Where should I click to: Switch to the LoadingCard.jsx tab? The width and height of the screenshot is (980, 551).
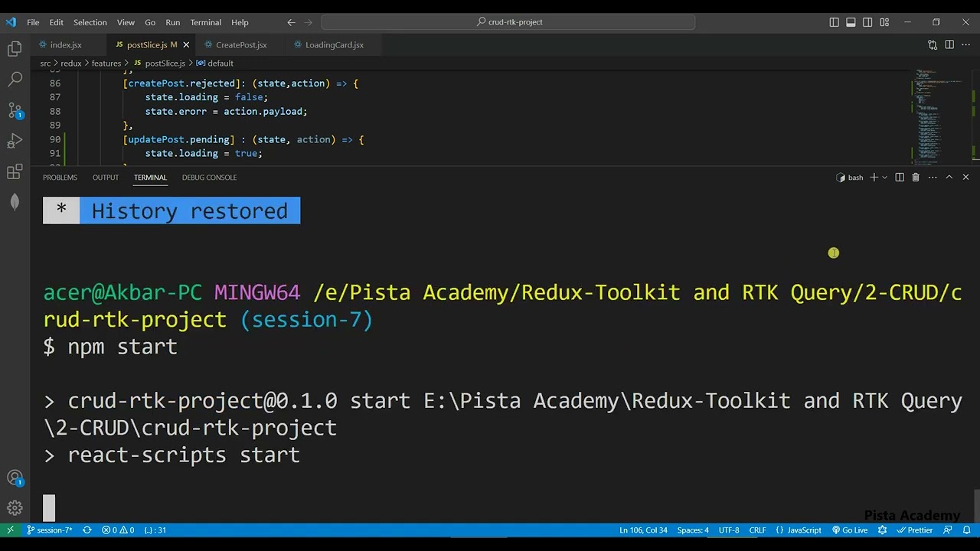point(334,45)
